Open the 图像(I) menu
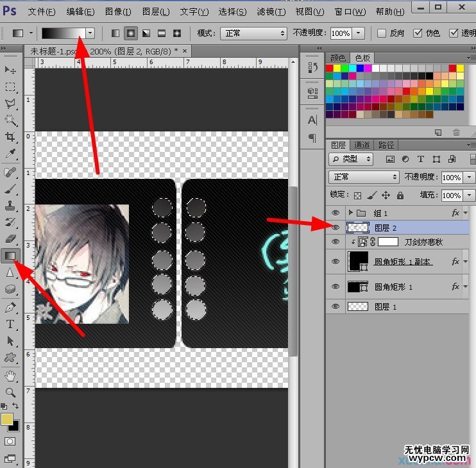The height and width of the screenshot is (468, 476). [x=118, y=12]
